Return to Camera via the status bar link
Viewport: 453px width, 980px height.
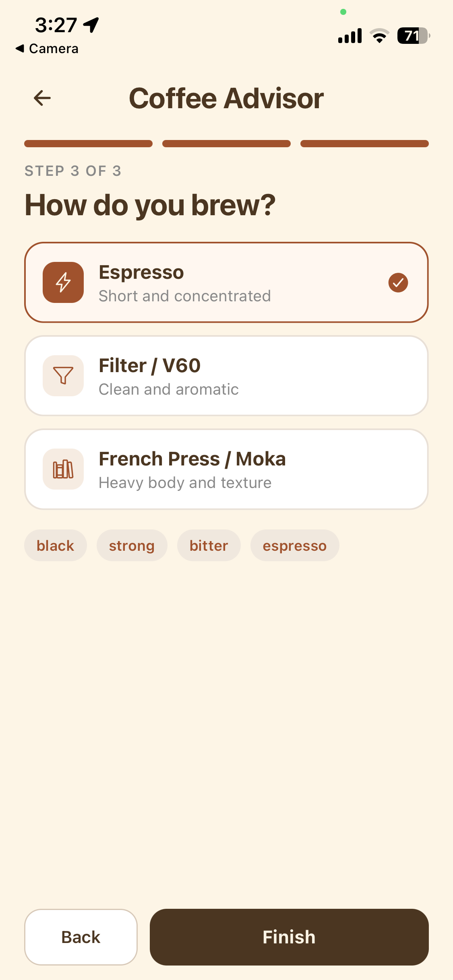46,48
